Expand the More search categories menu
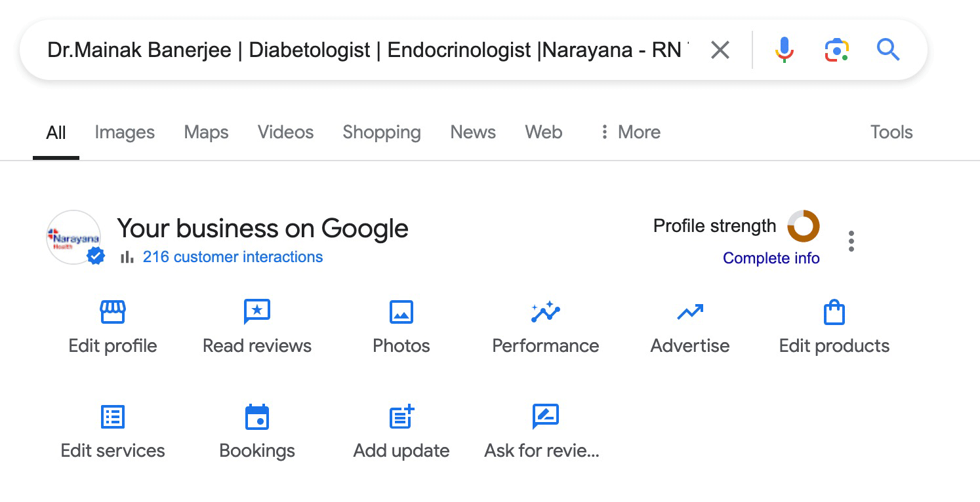Screen dimensions: 980x502 [629, 132]
